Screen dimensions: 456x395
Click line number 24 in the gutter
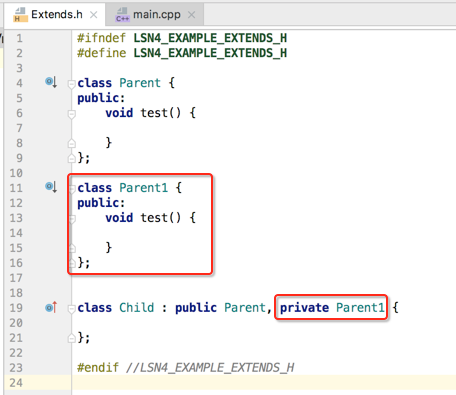pos(16,383)
